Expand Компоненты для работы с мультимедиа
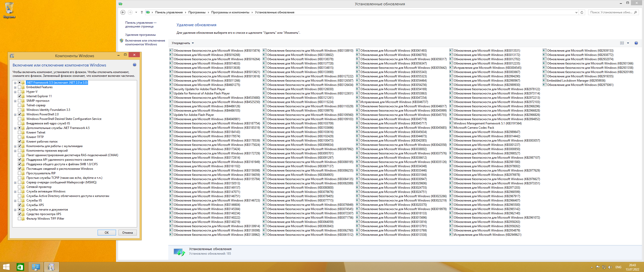The height and width of the screenshot is (272, 644). click(x=15, y=146)
